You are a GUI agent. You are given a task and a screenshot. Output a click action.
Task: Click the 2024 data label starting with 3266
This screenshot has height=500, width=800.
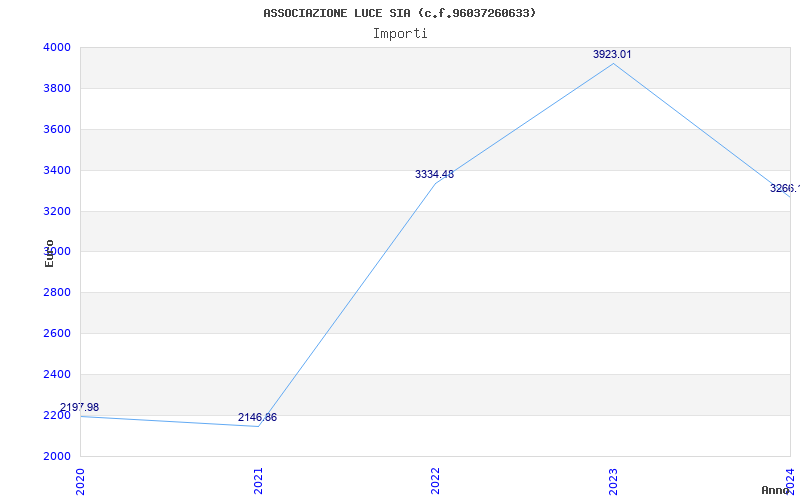tap(785, 188)
